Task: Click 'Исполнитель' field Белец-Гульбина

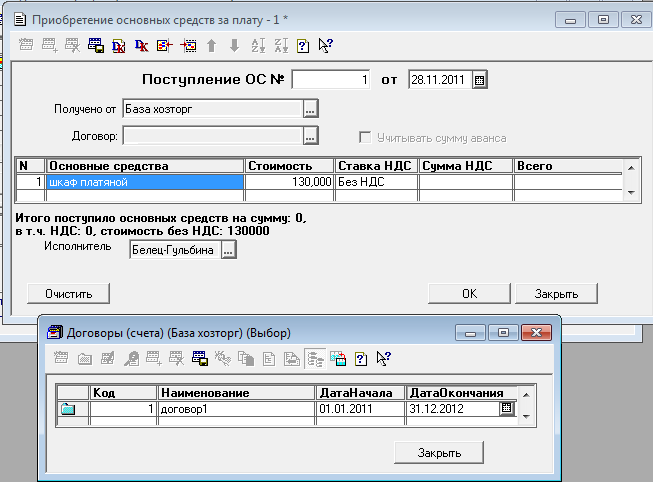Action: coord(175,250)
